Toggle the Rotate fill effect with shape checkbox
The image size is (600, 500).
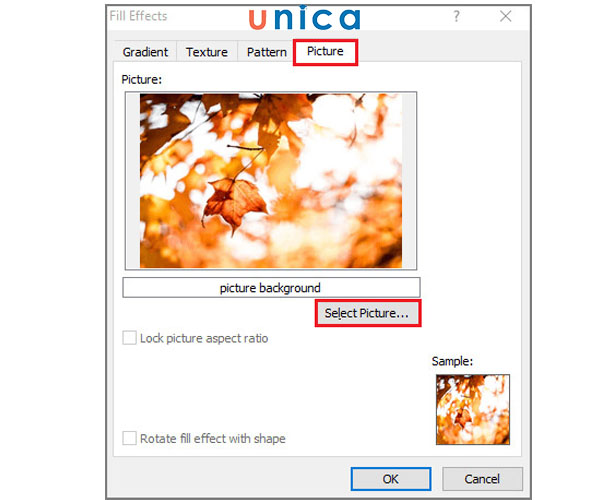129,438
